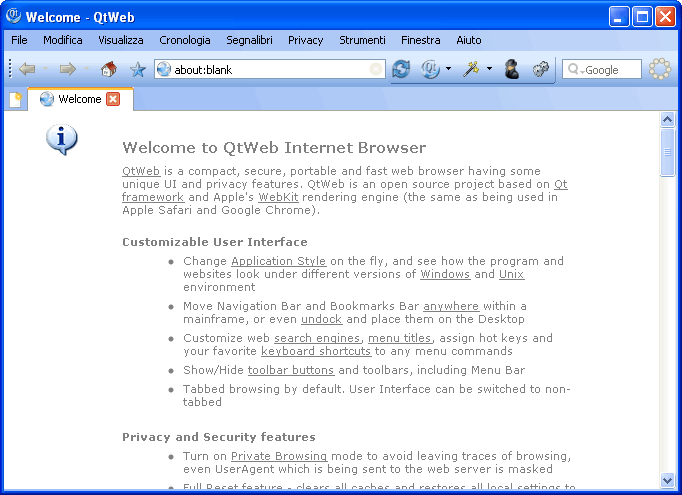This screenshot has width=682, height=495.
Task: Open the search engines link
Action: [317, 338]
